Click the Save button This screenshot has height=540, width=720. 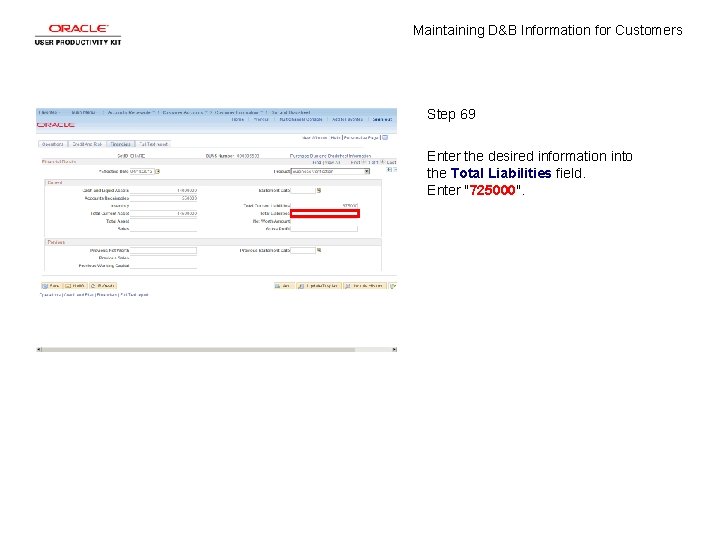(x=51, y=286)
